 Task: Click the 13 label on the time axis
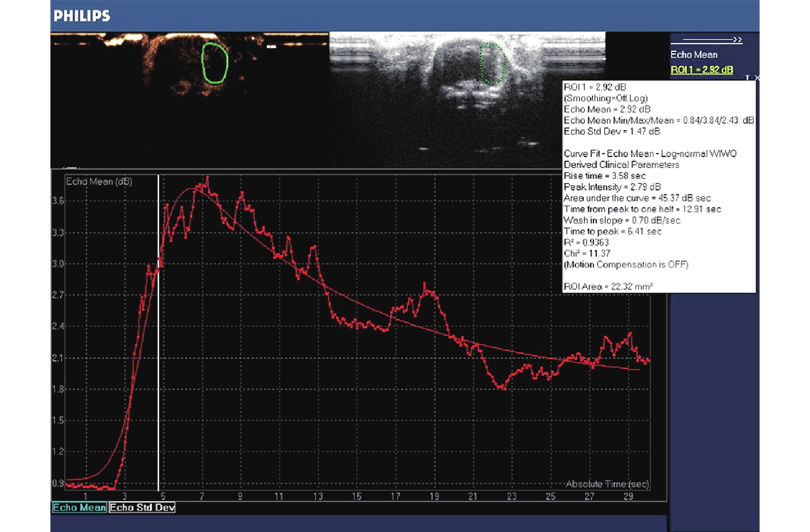click(x=318, y=497)
